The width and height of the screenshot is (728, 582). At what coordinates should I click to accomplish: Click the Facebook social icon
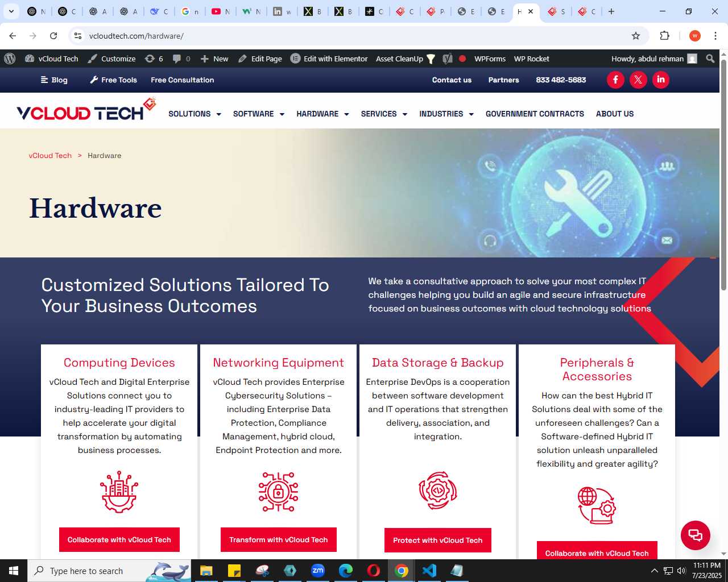pyautogui.click(x=615, y=80)
